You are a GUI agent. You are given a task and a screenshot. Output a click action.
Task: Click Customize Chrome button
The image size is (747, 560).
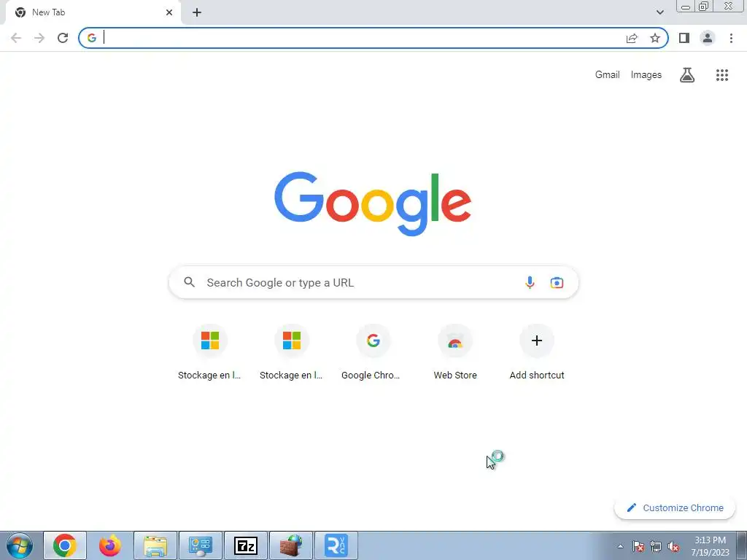click(x=675, y=507)
